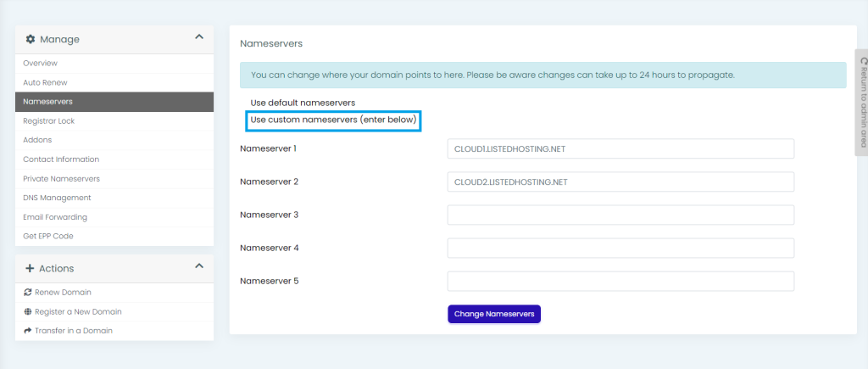Screen dimensions: 868x369
Task: Collapse the Manage panel chevron
Action: pos(199,37)
